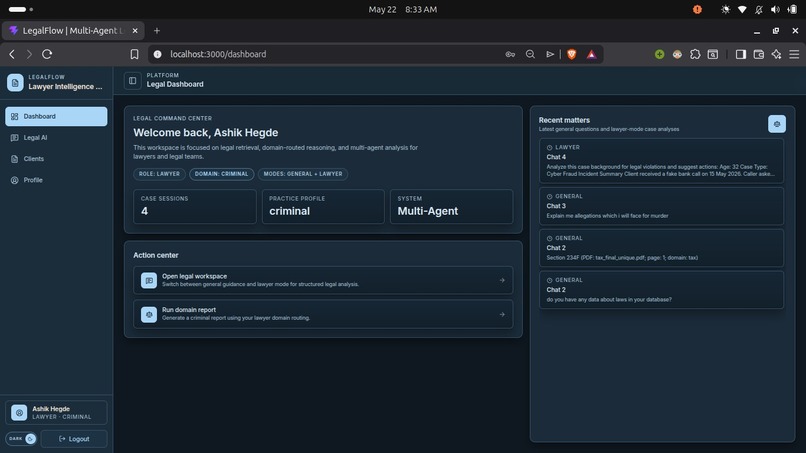The image size is (806, 453).
Task: Open Leo AI sparkle icon
Action: [776, 54]
